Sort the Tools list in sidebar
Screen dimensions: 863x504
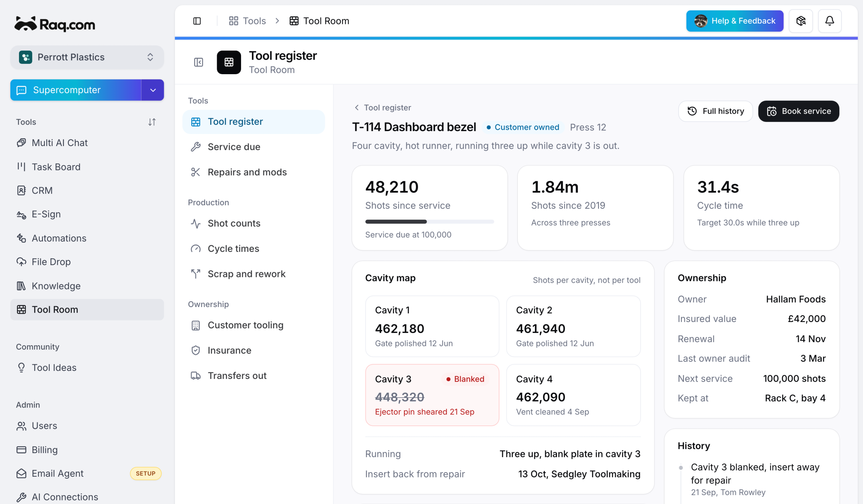(x=152, y=122)
